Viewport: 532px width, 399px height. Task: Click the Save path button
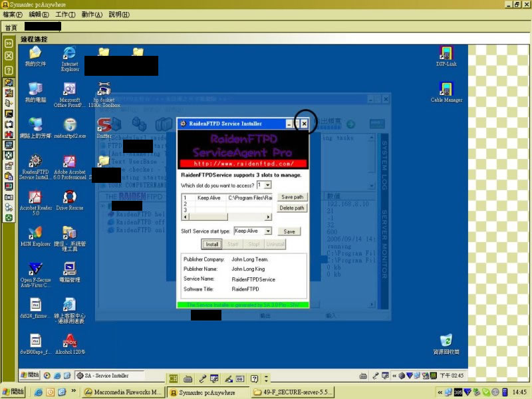click(292, 197)
